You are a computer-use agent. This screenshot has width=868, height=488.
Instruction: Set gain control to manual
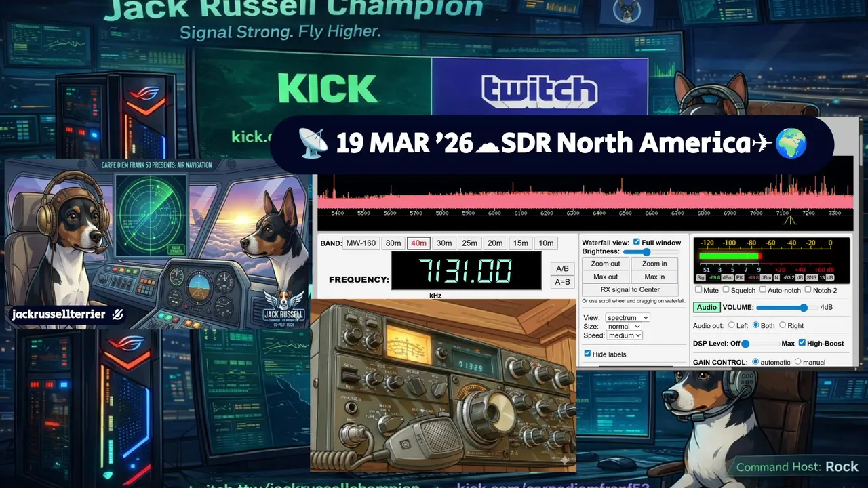[x=797, y=362]
